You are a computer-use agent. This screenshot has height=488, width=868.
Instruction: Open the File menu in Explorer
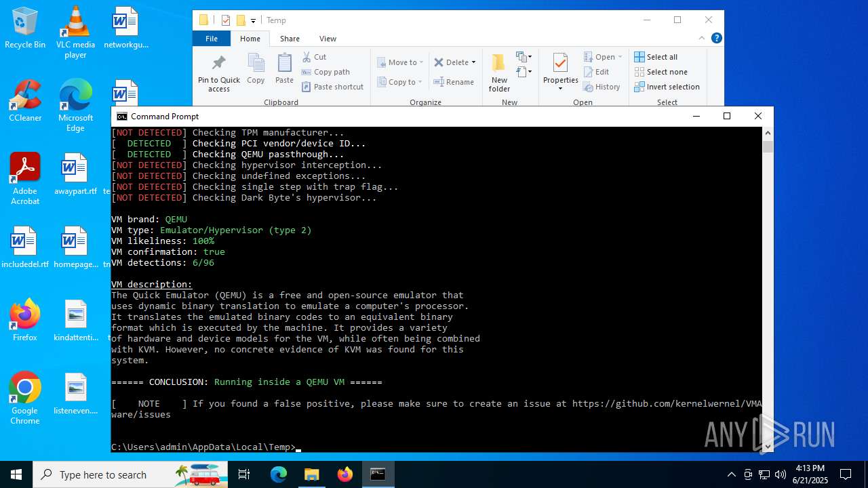point(212,39)
